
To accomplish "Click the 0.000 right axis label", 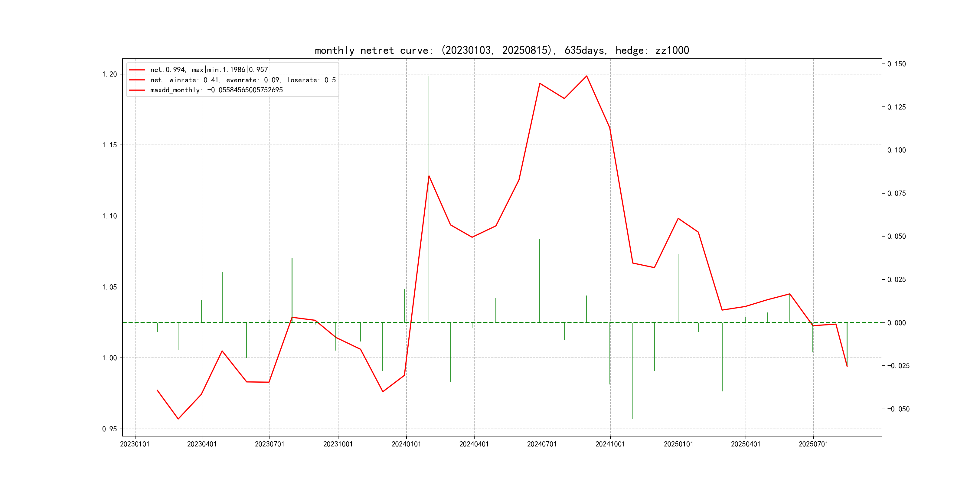I will pos(896,323).
